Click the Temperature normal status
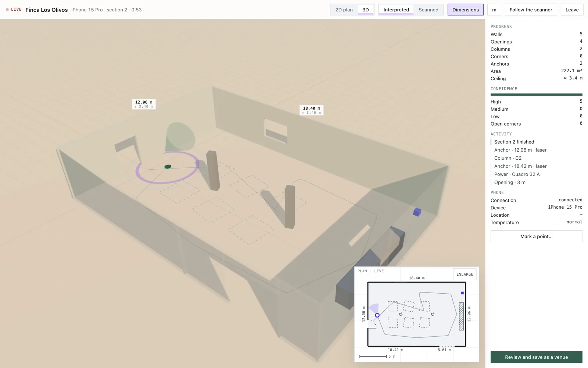Image resolution: width=588 pixels, height=368 pixels. pyautogui.click(x=574, y=222)
